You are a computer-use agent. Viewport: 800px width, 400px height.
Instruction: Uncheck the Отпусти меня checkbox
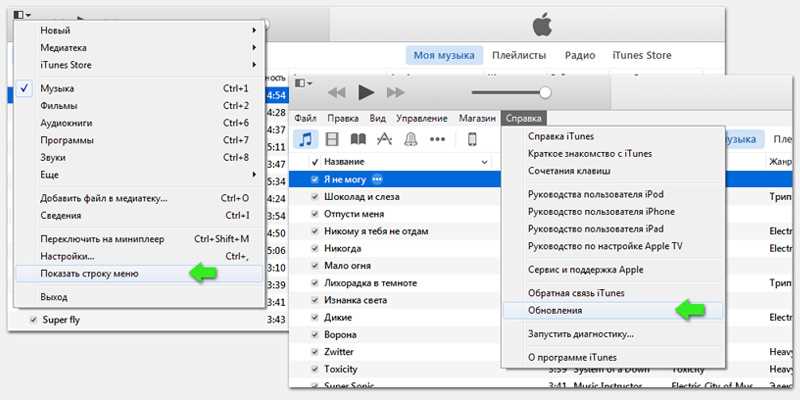[315, 214]
